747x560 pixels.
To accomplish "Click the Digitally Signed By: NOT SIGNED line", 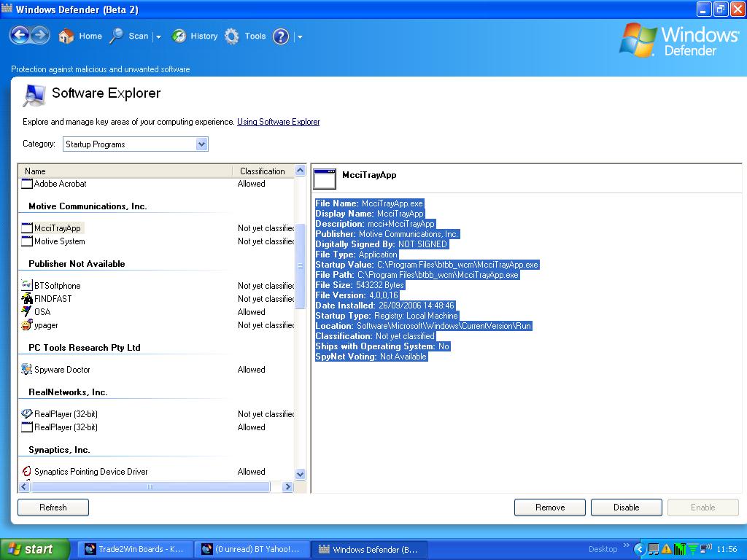I will pyautogui.click(x=382, y=244).
